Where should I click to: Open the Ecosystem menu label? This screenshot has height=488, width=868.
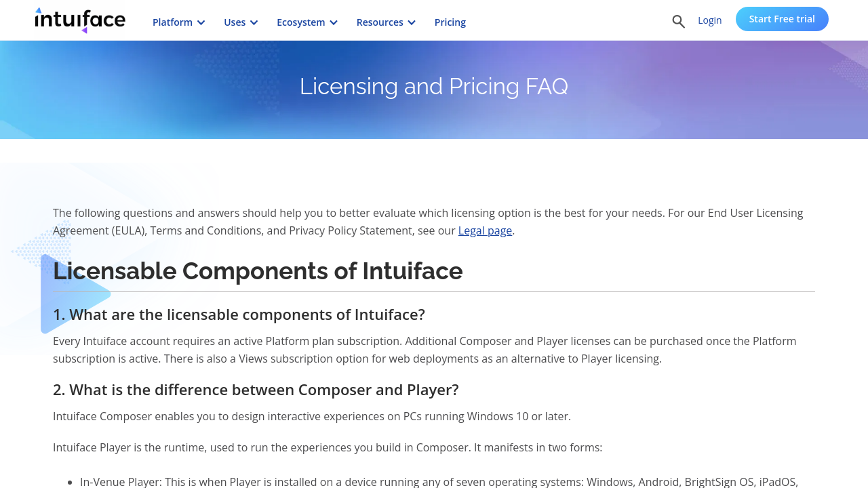tap(300, 22)
